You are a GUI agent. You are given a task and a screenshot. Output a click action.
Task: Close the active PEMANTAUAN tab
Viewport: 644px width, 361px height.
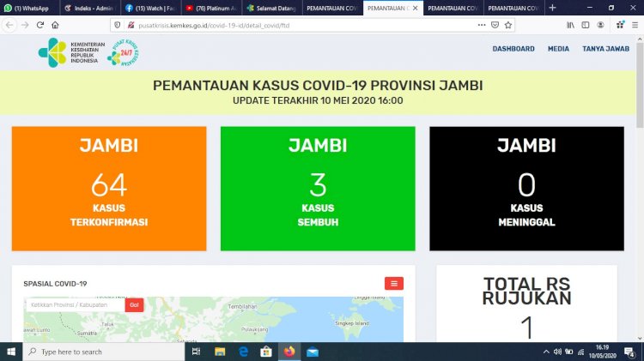[416, 8]
